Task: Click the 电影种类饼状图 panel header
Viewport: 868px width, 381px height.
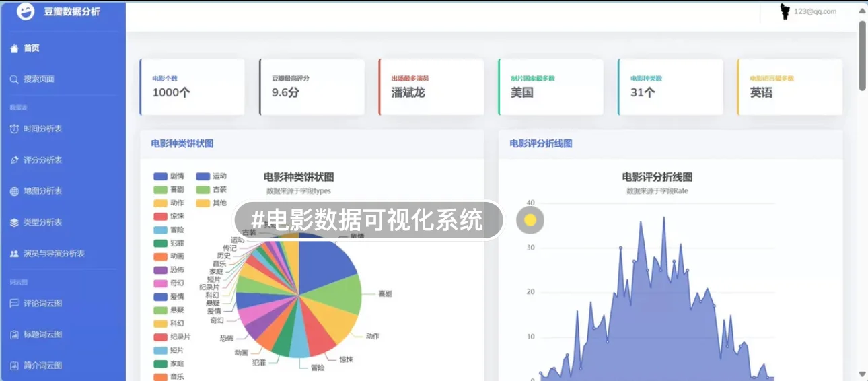Action: point(312,144)
